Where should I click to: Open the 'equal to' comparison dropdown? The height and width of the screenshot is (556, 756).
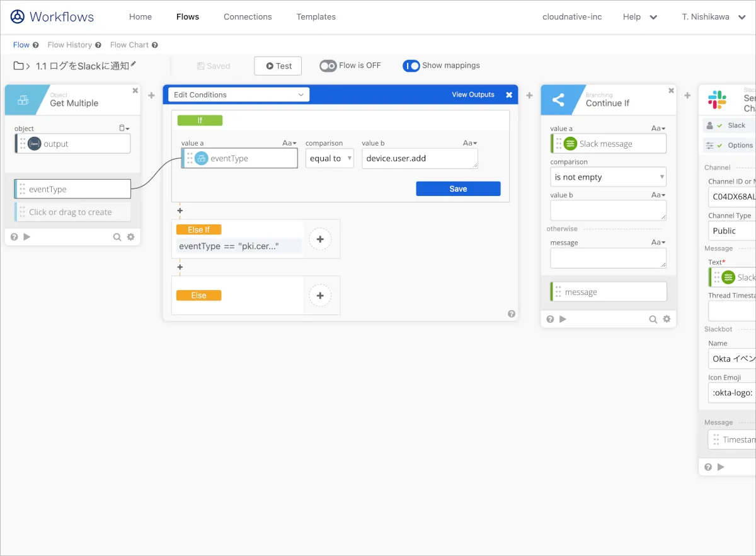click(330, 158)
